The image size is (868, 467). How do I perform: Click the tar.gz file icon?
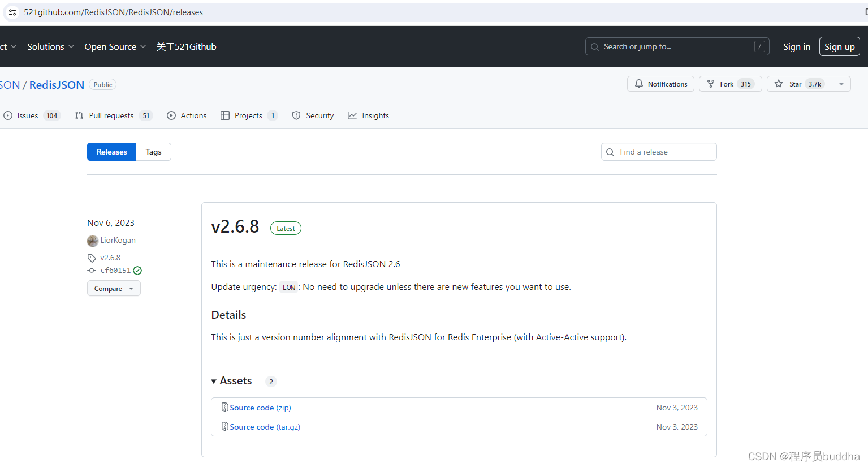tap(224, 426)
